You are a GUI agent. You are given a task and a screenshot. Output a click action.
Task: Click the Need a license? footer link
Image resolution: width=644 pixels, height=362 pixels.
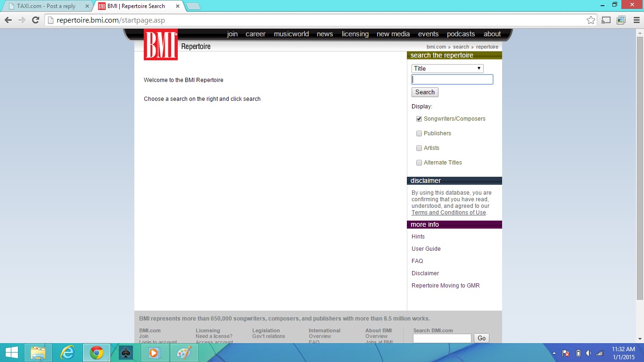pyautogui.click(x=214, y=336)
